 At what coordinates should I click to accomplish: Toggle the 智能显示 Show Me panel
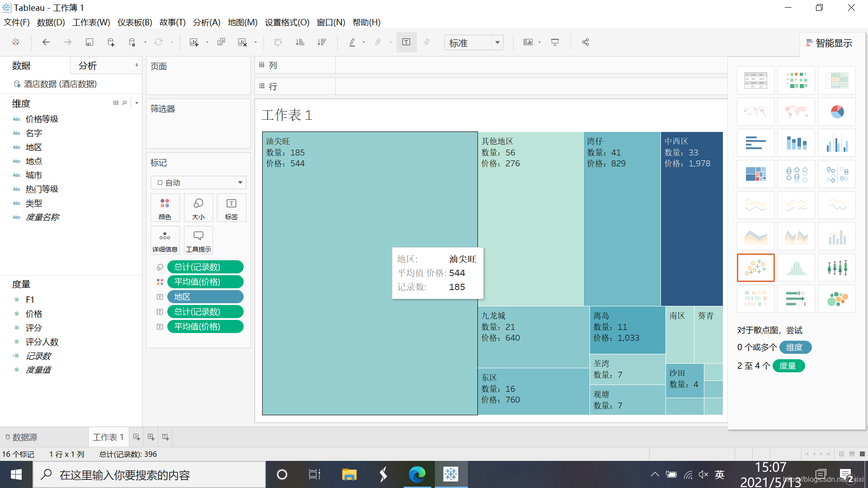pos(829,43)
